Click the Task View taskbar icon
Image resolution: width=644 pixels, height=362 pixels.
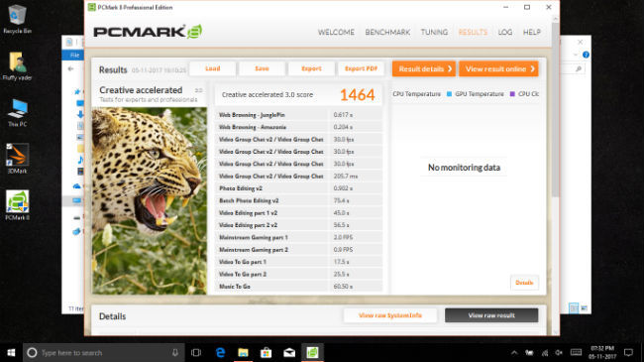click(x=196, y=352)
